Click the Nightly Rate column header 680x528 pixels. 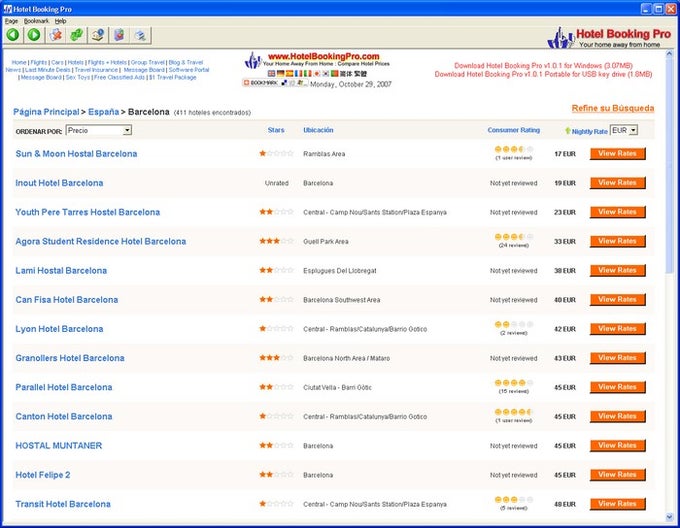(589, 131)
